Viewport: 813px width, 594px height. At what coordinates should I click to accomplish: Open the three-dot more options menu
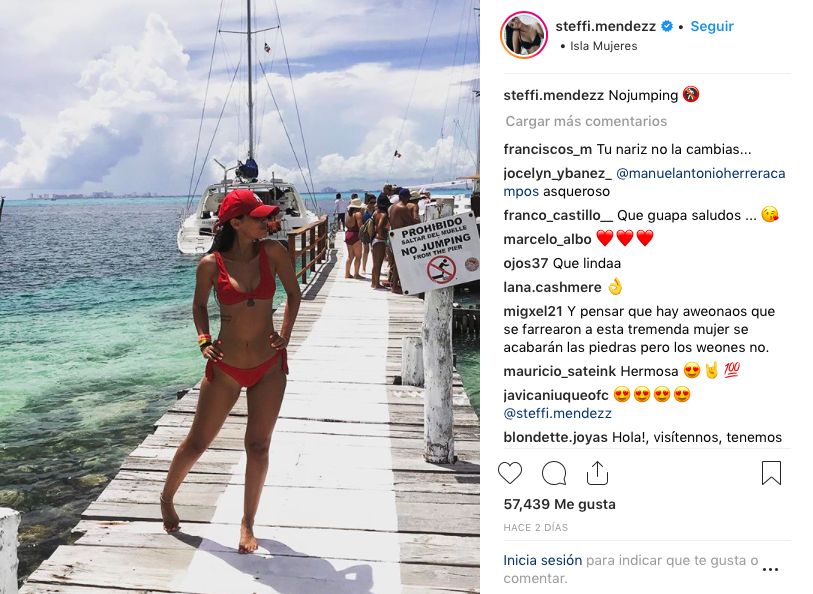pyautogui.click(x=770, y=570)
